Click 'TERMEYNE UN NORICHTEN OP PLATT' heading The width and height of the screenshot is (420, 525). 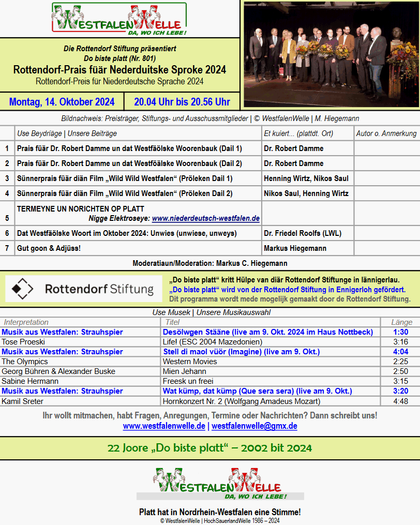[80, 209]
